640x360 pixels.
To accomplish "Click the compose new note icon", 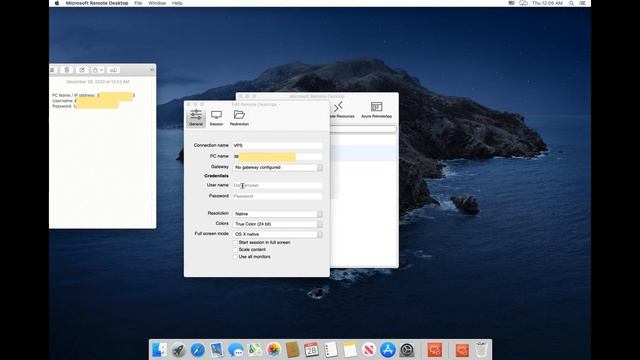I will [x=82, y=70].
